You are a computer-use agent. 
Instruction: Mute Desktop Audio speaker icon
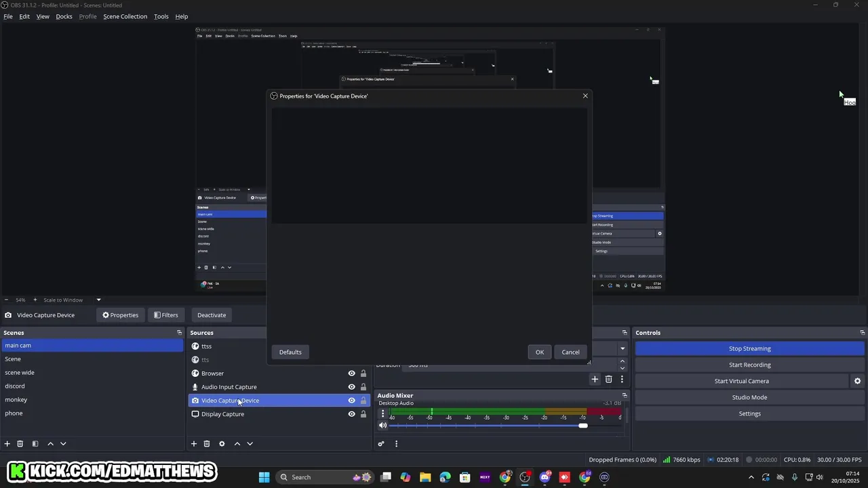click(x=382, y=425)
